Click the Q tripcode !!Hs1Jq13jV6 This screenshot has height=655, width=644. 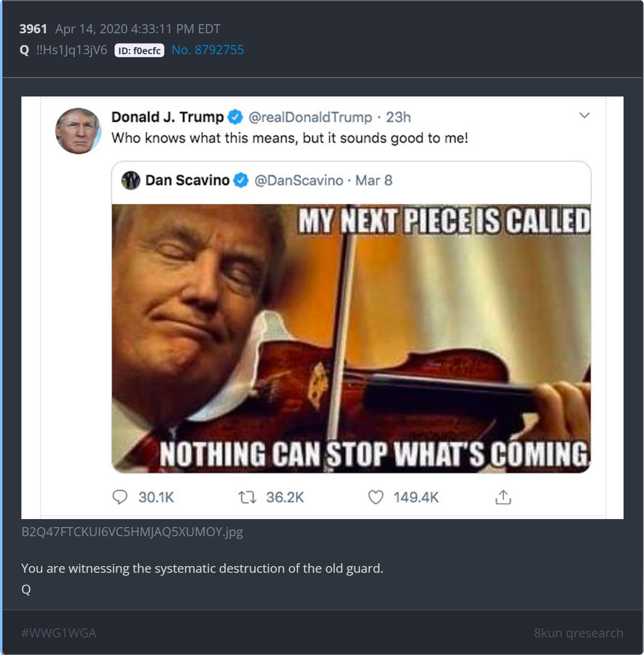(x=72, y=50)
